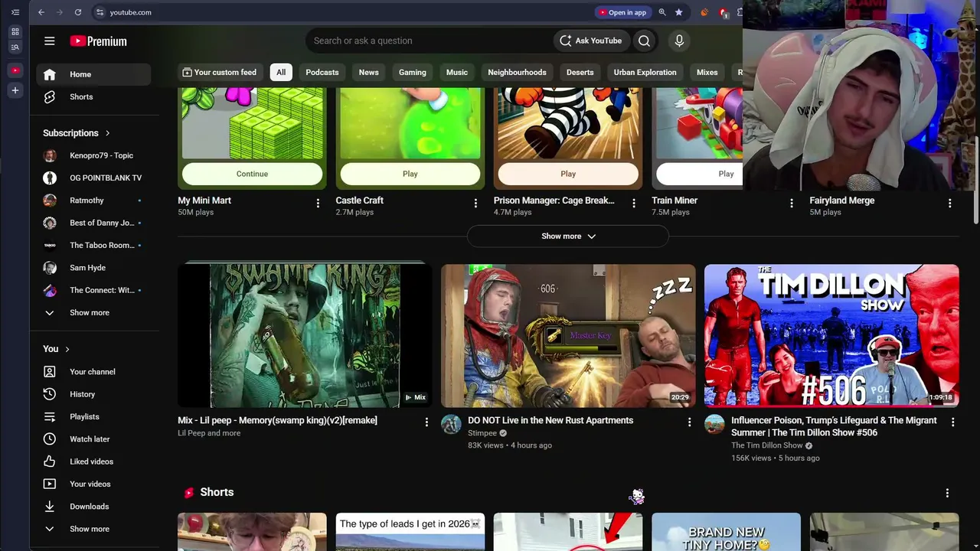Select the Deserts filter chip
This screenshot has height=551, width=980.
coord(580,73)
